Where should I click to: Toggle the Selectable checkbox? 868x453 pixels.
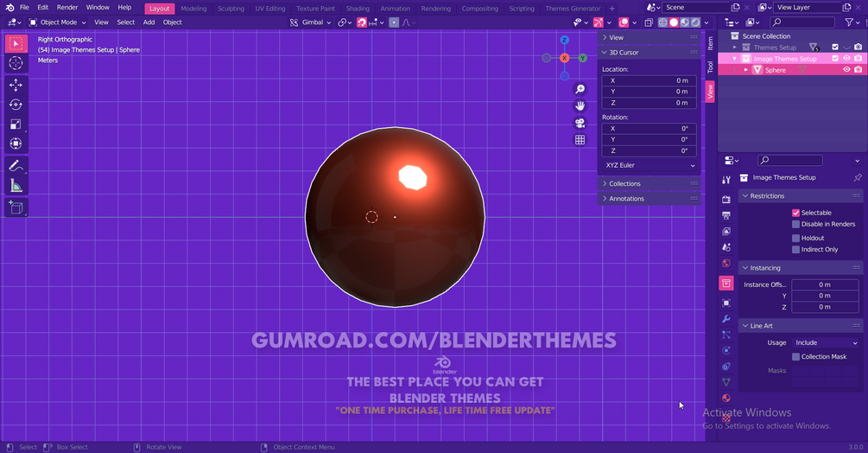point(795,213)
